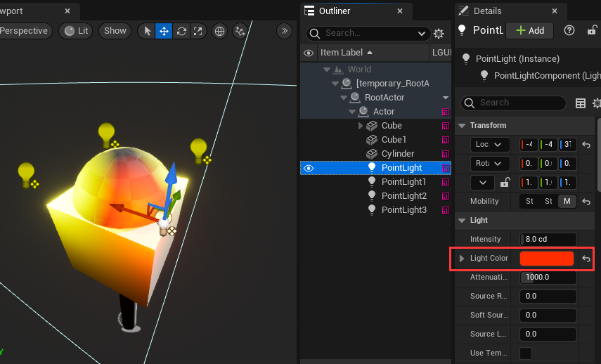601x364 pixels.
Task: Select the translate (move) gizmo tool
Action: click(x=164, y=31)
